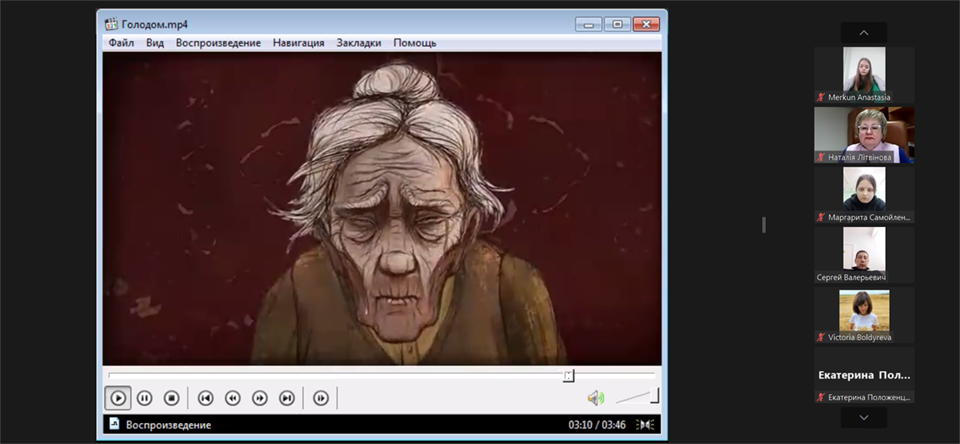Open the Помощь menu
The width and height of the screenshot is (960, 444).
(414, 43)
